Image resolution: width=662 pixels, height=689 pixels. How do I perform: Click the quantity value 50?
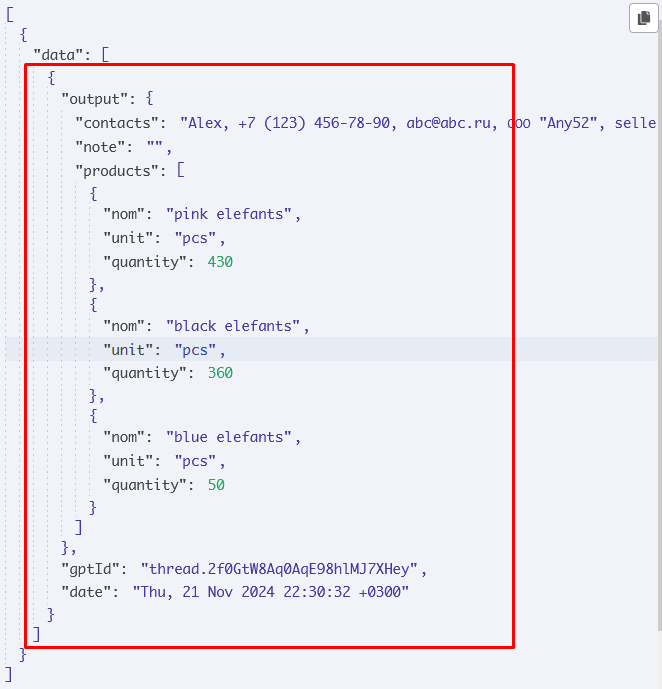(x=216, y=485)
